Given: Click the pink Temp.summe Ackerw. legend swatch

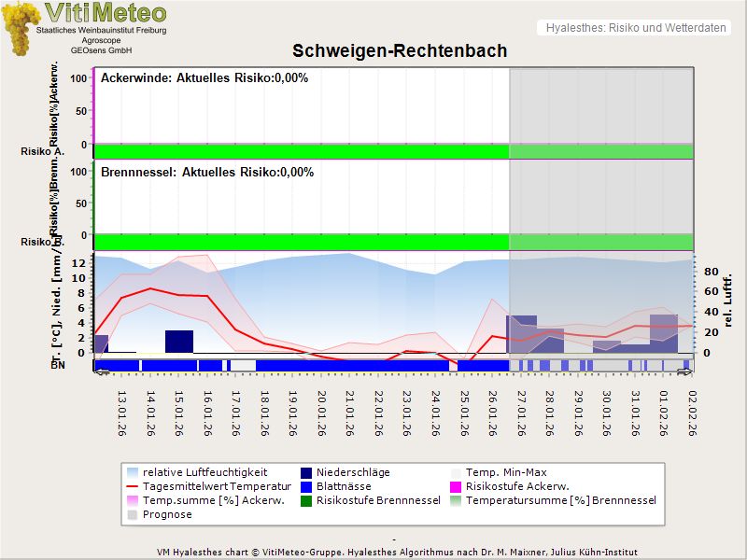Looking at the screenshot, I should [x=131, y=500].
